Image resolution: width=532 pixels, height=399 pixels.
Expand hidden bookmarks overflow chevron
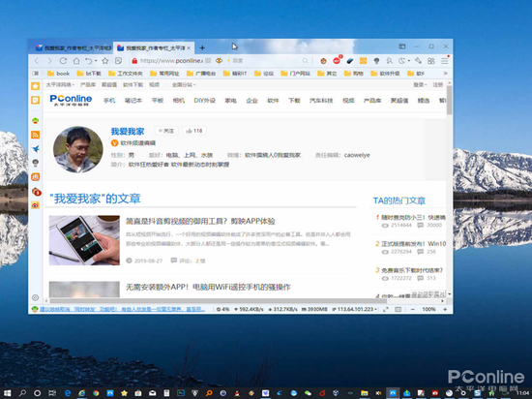pyautogui.click(x=446, y=73)
